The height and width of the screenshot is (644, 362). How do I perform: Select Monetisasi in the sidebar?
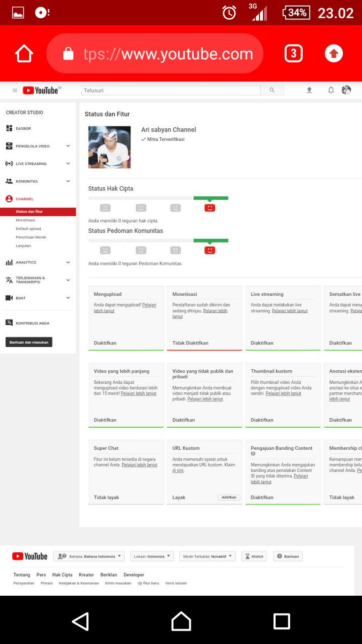pos(25,220)
